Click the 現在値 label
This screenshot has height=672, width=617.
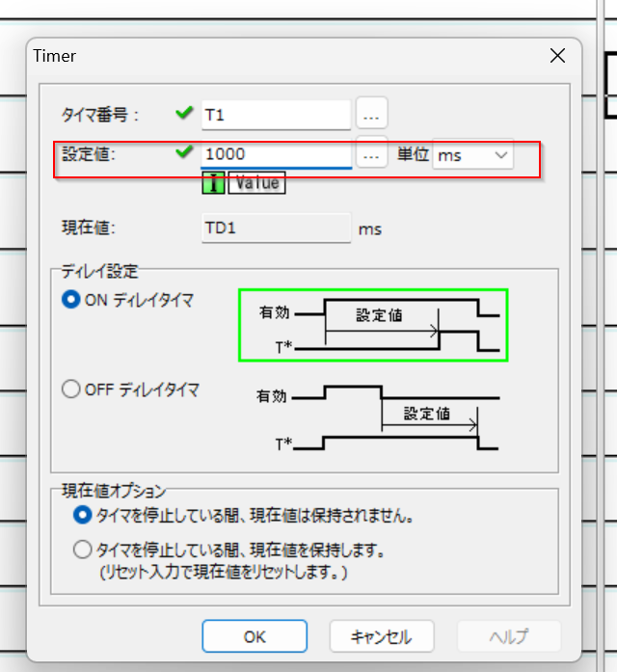89,228
